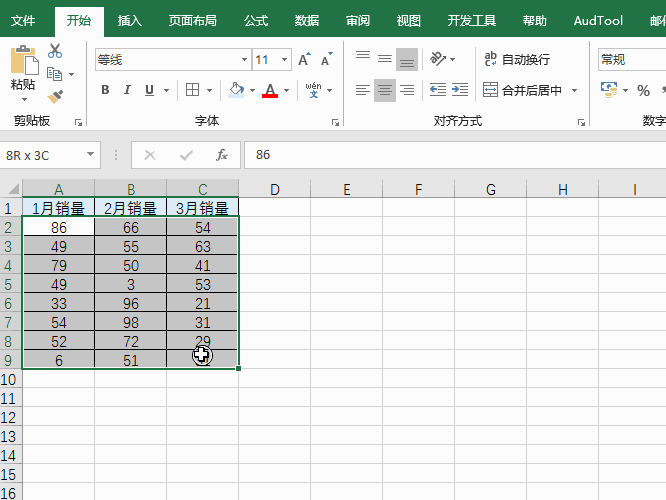This screenshot has width=666, height=500.
Task: Apply percent style
Action: pyautogui.click(x=643, y=90)
